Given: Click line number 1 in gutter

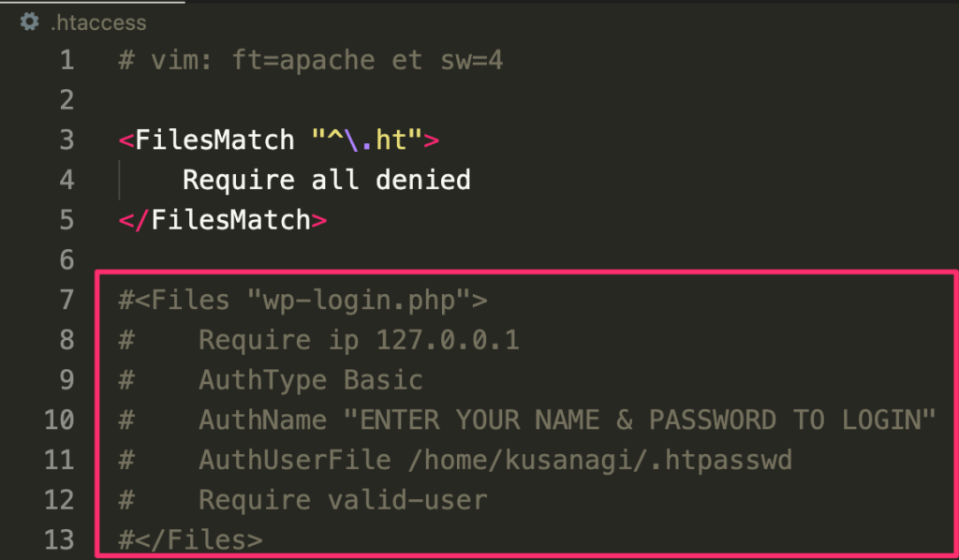Looking at the screenshot, I should [x=67, y=60].
